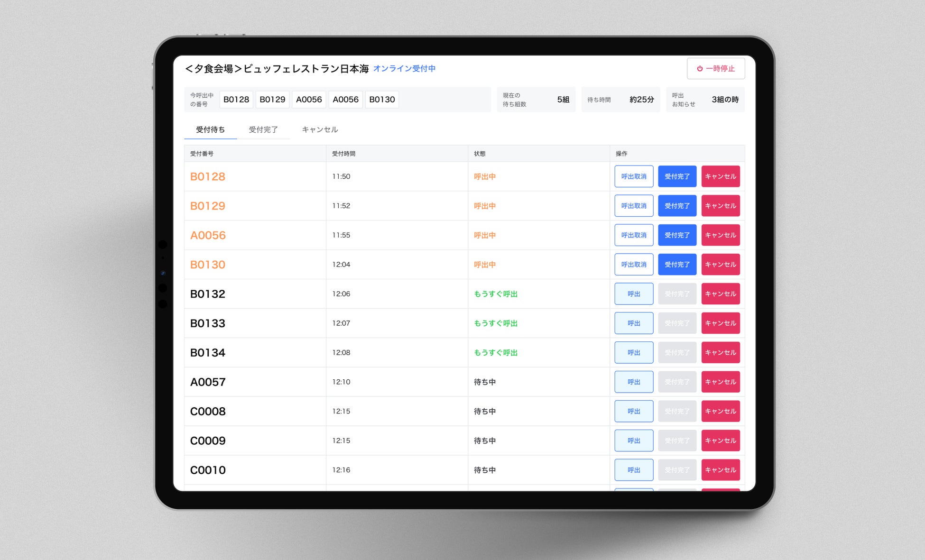Mark B0128 as 受付完了
Image resolution: width=925 pixels, height=560 pixels.
tap(677, 176)
